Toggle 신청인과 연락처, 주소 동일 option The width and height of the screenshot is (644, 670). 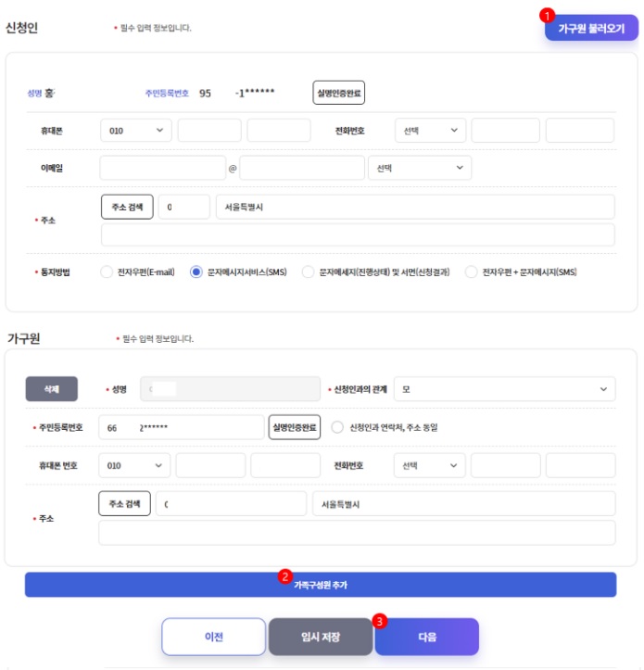[337, 427]
